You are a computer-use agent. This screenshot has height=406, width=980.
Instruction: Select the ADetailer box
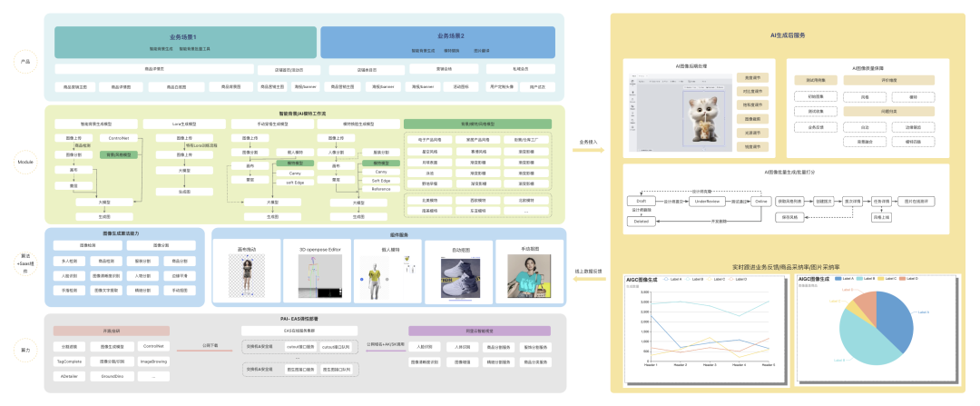[x=68, y=377]
